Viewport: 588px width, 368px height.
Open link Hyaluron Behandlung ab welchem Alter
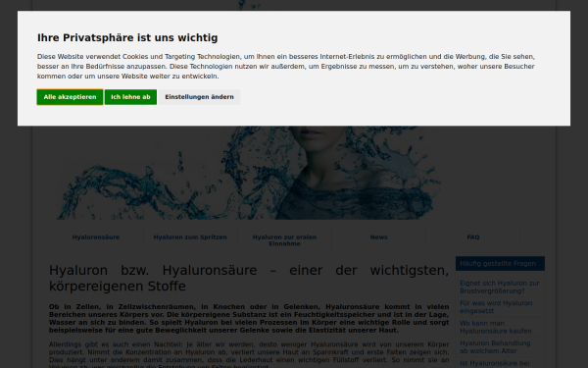point(495,347)
